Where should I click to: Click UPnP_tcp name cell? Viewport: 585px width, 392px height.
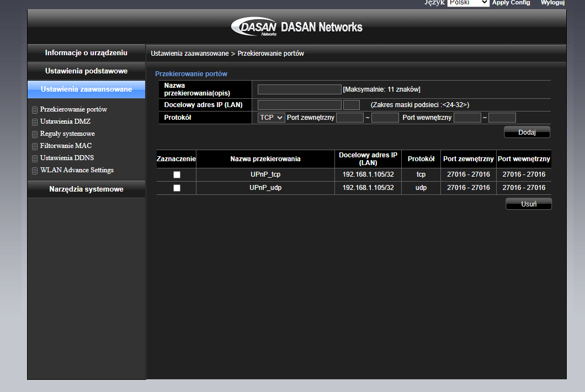[x=265, y=174]
